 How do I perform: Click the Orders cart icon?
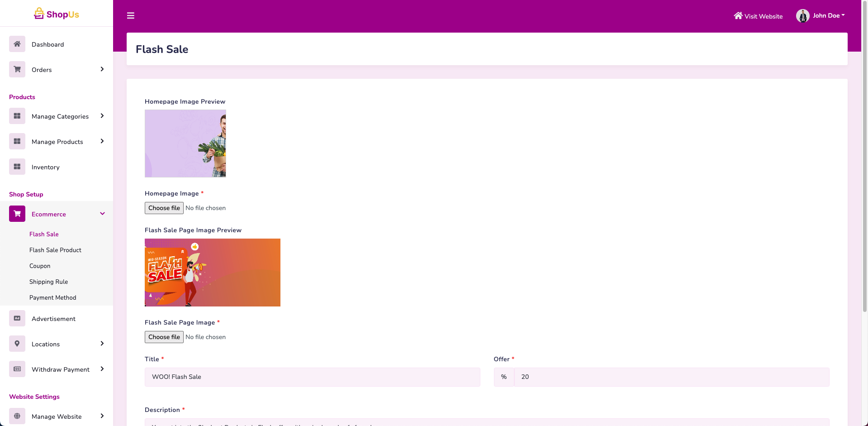(17, 69)
